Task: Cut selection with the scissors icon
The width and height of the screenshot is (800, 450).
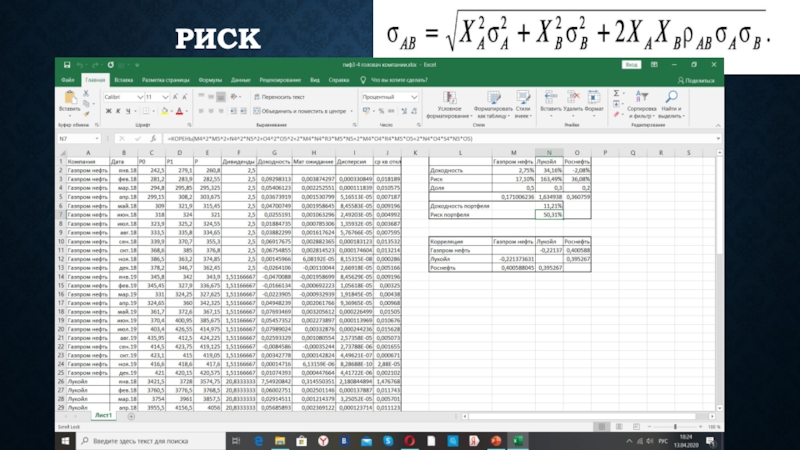Action: pyautogui.click(x=86, y=93)
